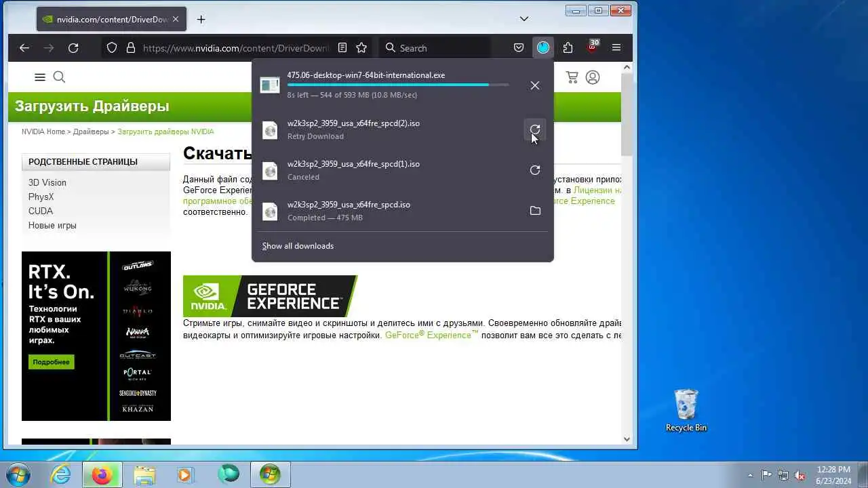
Task: Open the Firefox hamburger application menu
Action: click(x=616, y=48)
